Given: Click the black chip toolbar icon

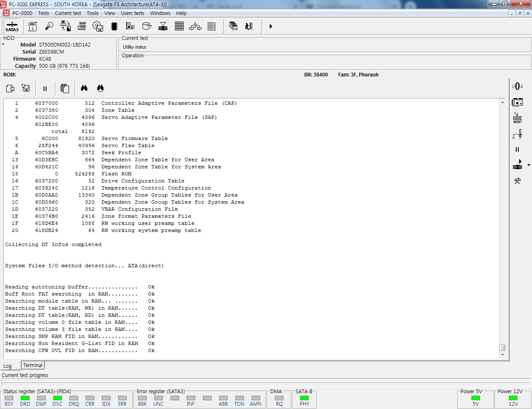Looking at the screenshot, I should point(114,27).
